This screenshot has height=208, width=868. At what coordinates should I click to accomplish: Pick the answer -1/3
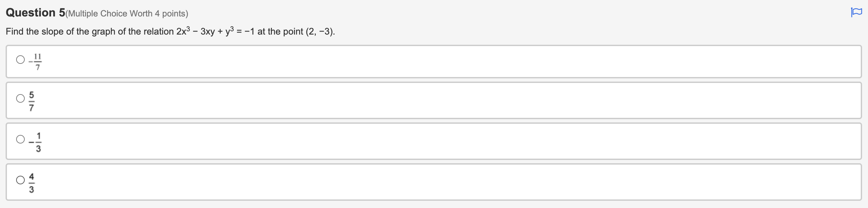20,139
